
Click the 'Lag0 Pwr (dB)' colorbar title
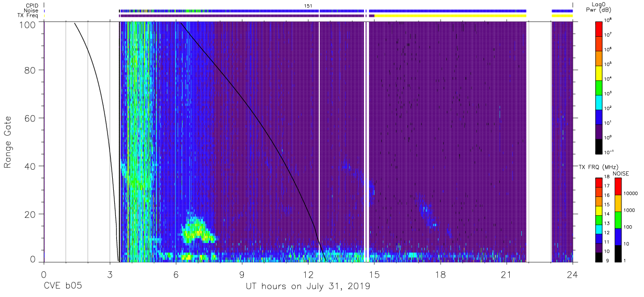point(599,7)
